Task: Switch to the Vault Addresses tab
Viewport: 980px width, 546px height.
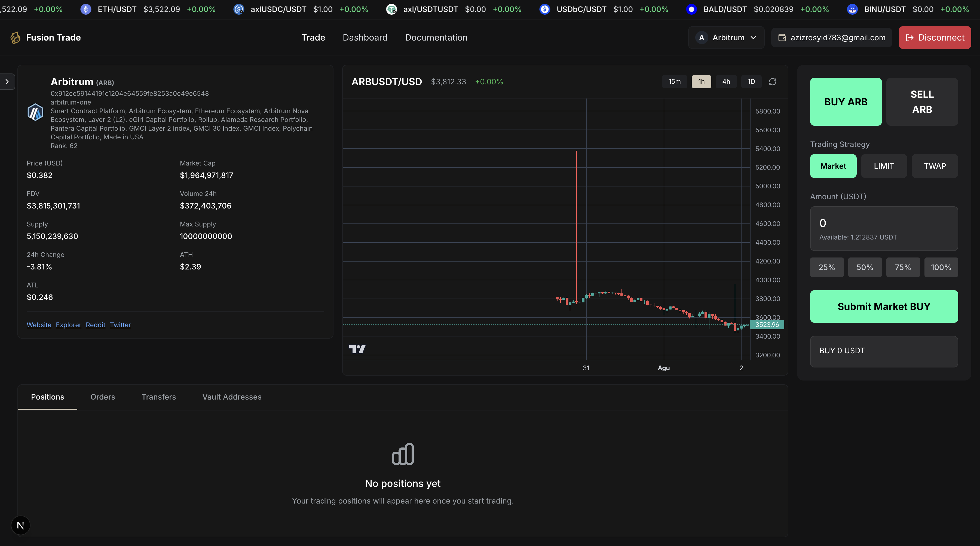Action: [232, 397]
